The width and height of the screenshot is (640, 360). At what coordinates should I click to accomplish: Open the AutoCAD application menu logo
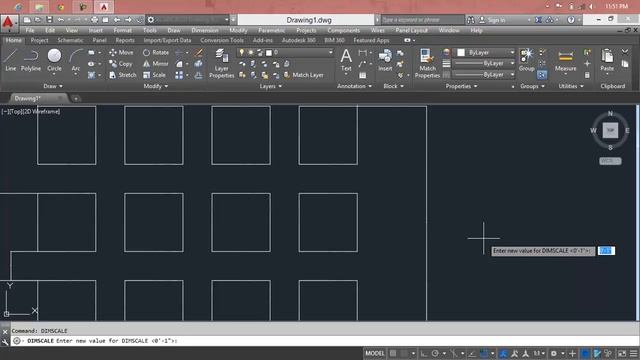pyautogui.click(x=8, y=22)
